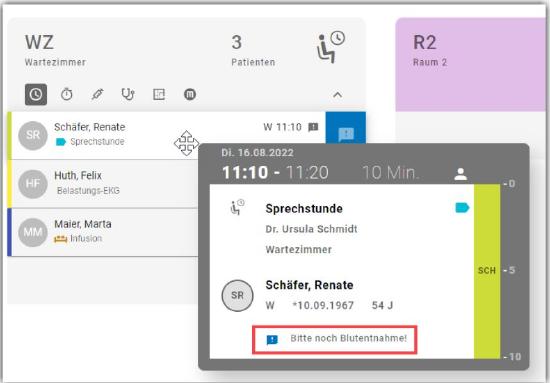This screenshot has height=383, width=550.
Task: Click the 3 Patienten count
Action: point(253,50)
